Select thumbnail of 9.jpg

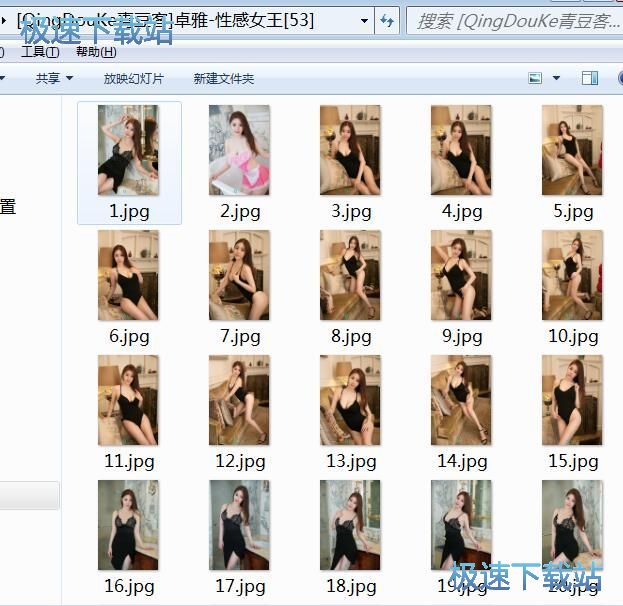point(461,275)
